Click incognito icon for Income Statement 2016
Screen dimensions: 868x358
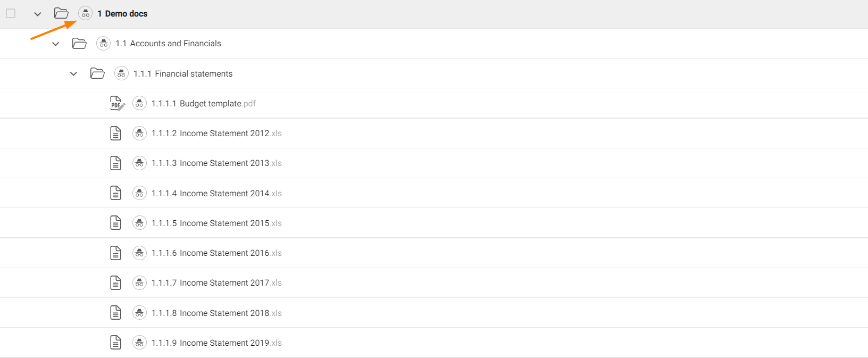[139, 253]
